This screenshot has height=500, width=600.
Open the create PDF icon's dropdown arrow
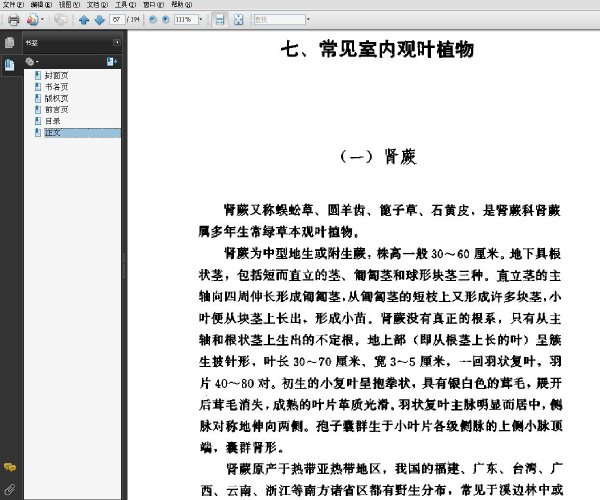[x=42, y=20]
